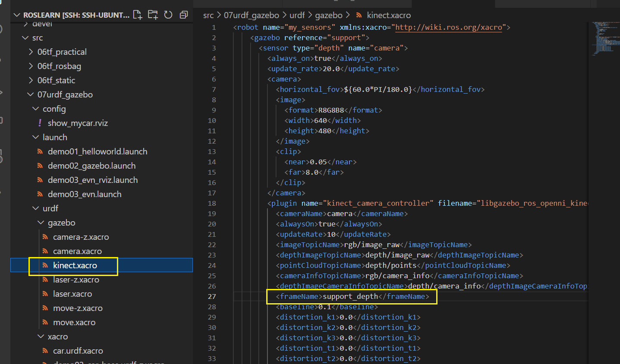
Task: Click the src breadcrumb segment
Action: (208, 15)
